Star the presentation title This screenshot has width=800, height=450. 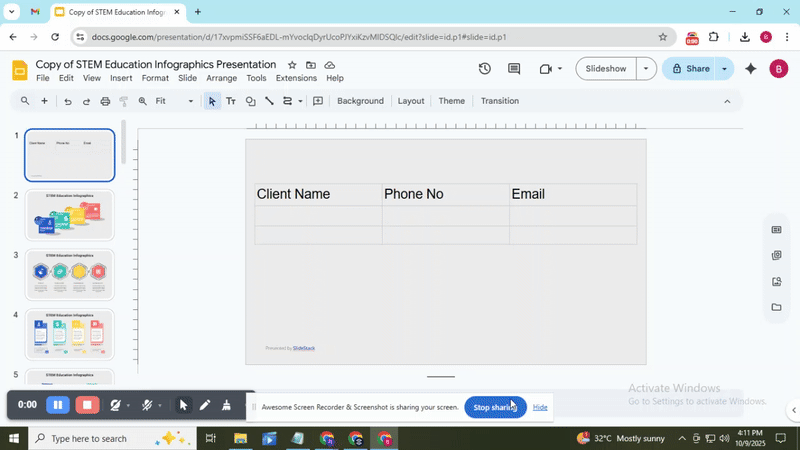(x=292, y=65)
